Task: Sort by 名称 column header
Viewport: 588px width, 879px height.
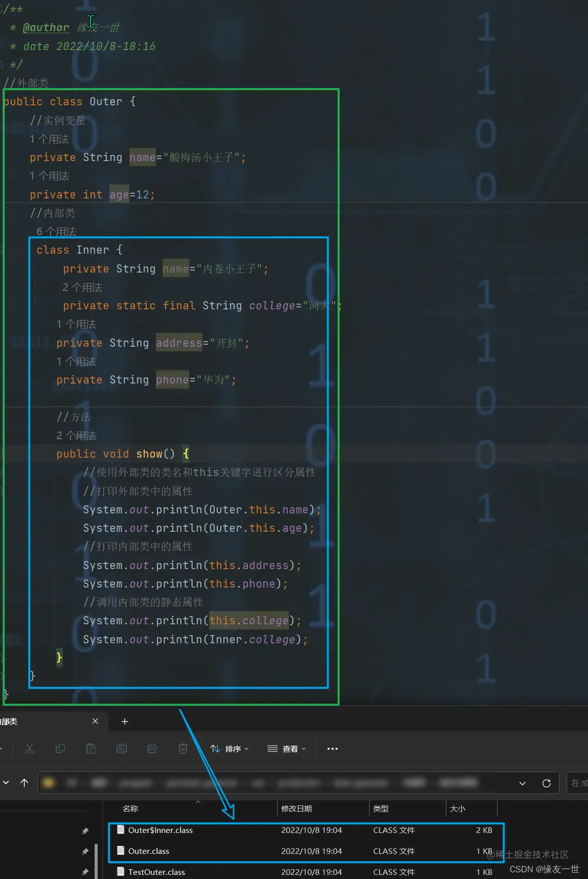Action: tap(130, 808)
